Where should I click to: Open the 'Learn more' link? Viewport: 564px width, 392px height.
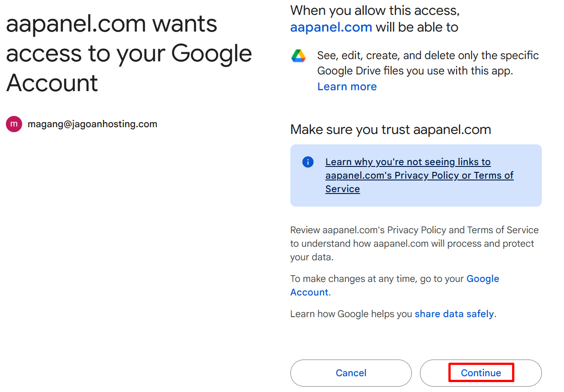(x=347, y=87)
